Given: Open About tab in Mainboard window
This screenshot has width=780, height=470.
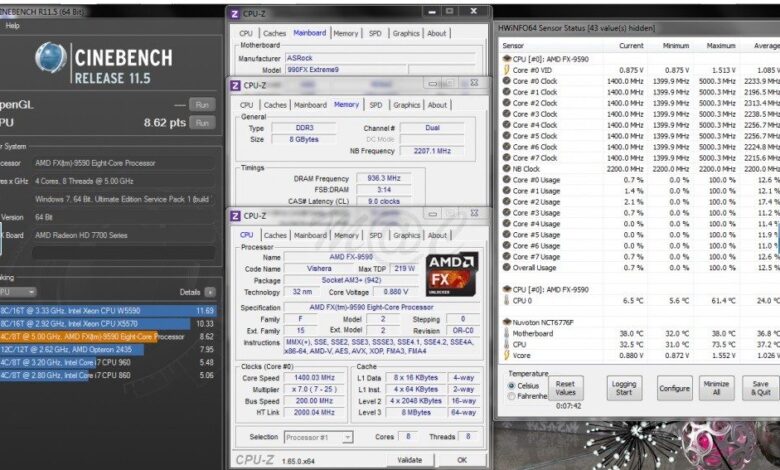Looking at the screenshot, I should click(x=437, y=33).
